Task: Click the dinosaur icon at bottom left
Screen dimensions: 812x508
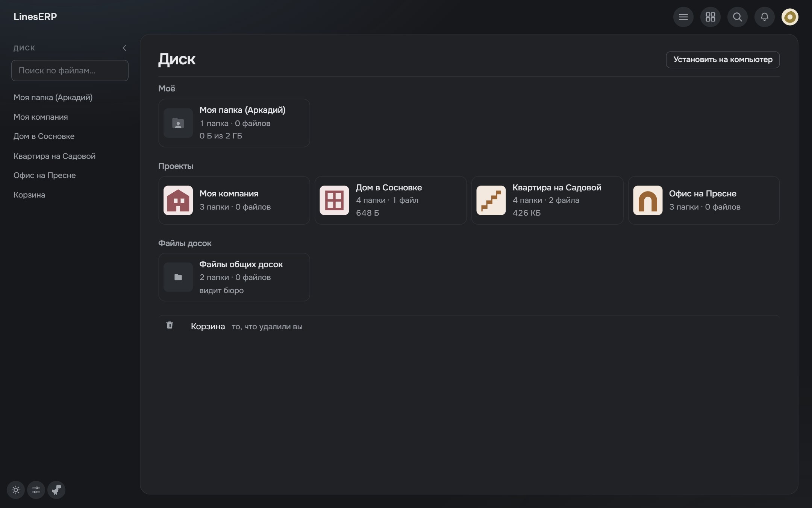Action: (x=56, y=490)
